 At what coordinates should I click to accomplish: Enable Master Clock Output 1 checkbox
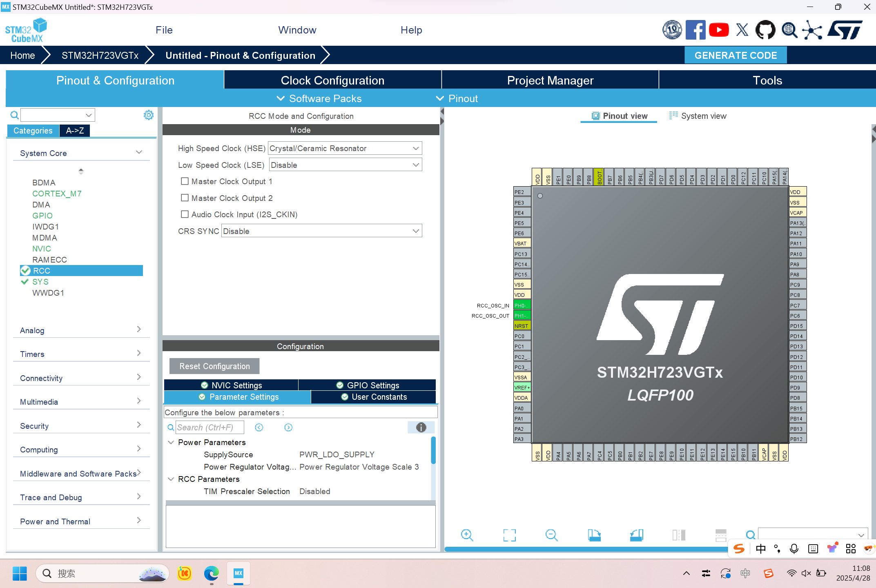[185, 181]
